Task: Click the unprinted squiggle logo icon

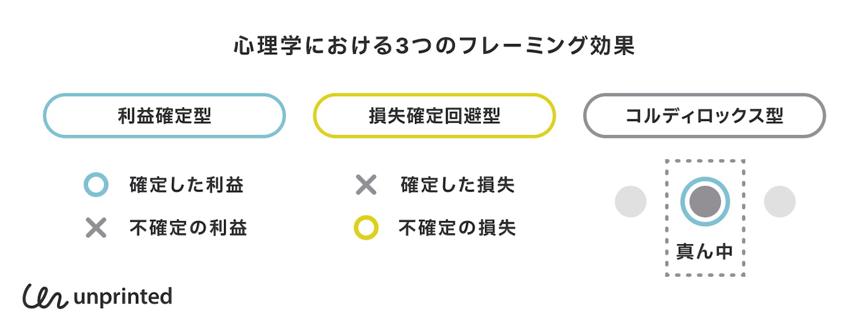Action: (45, 296)
